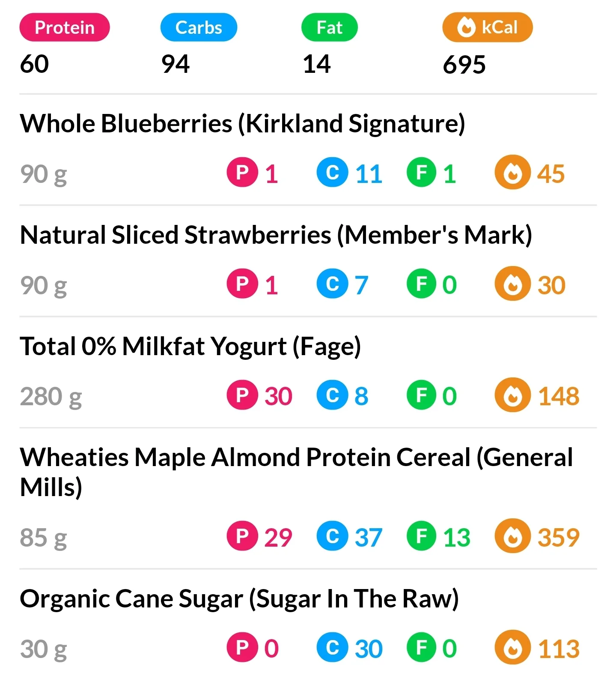Open Organic Cane Sugar entry
The width and height of the screenshot is (616, 679).
(239, 598)
